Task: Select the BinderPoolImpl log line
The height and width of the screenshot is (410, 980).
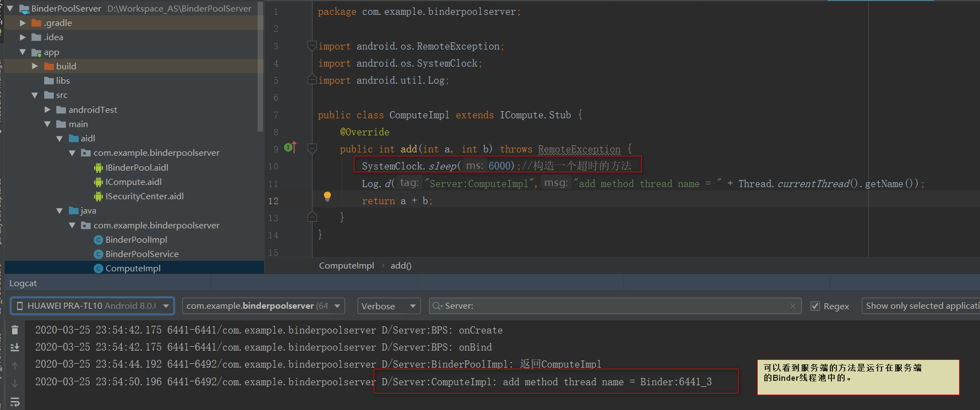Action: (318, 364)
